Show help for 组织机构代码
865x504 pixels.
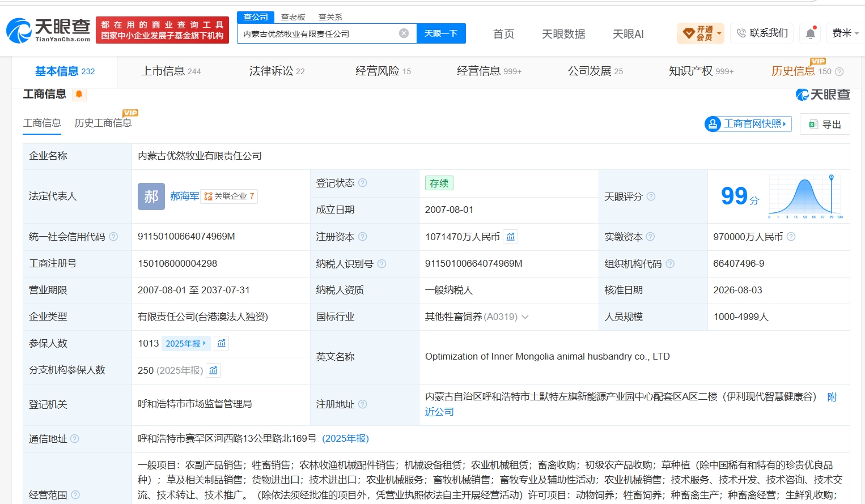click(x=670, y=264)
